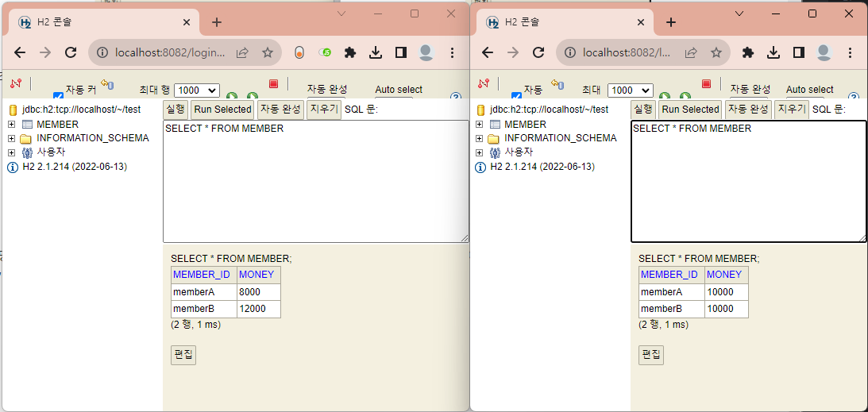868x412 pixels.
Task: Click the rollback icon in right H2 console
Action: pos(557,83)
